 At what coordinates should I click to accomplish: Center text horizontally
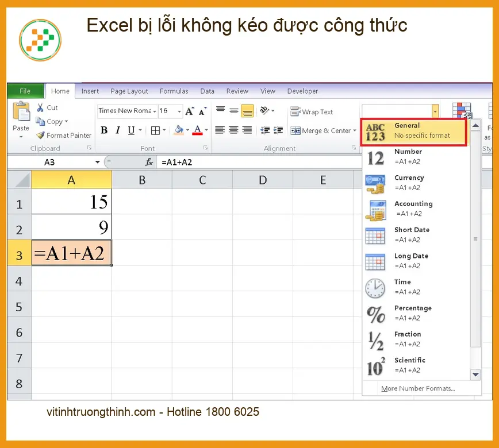[233, 130]
